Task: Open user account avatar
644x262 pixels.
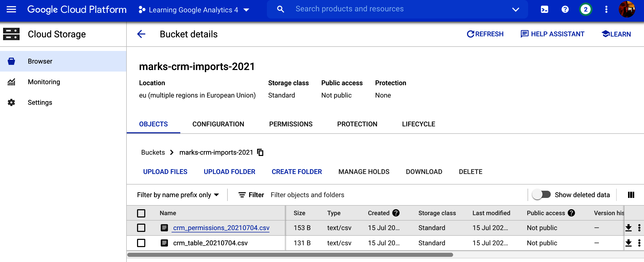Action: [627, 9]
